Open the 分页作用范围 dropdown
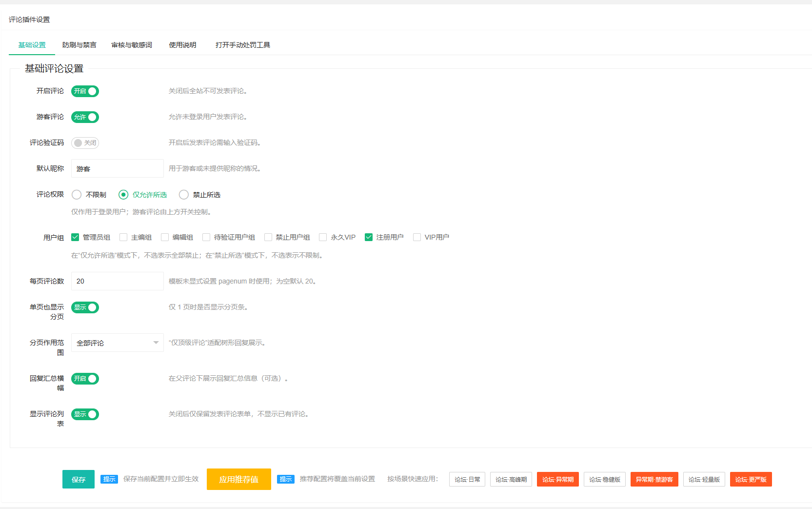The height and width of the screenshot is (509, 812). pos(117,343)
